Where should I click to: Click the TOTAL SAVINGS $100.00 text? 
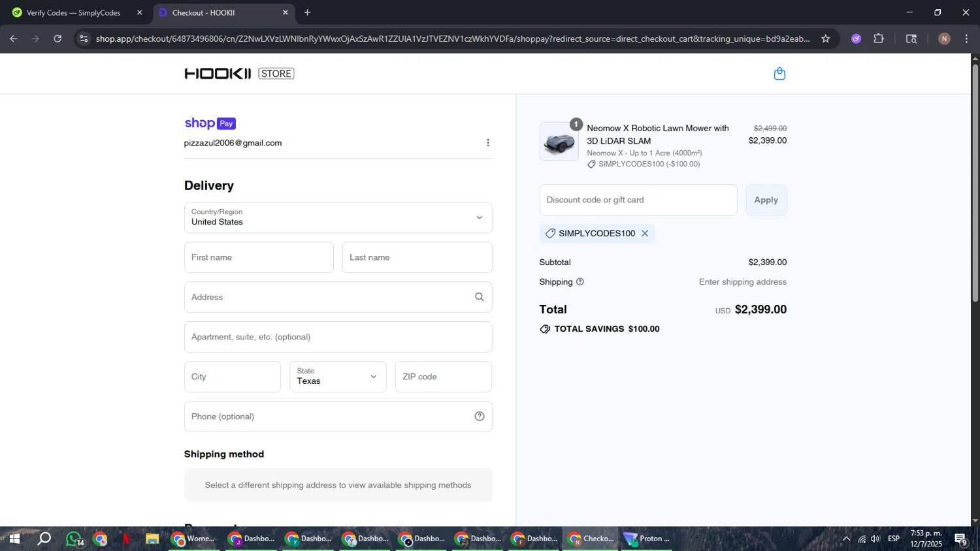pyautogui.click(x=607, y=329)
